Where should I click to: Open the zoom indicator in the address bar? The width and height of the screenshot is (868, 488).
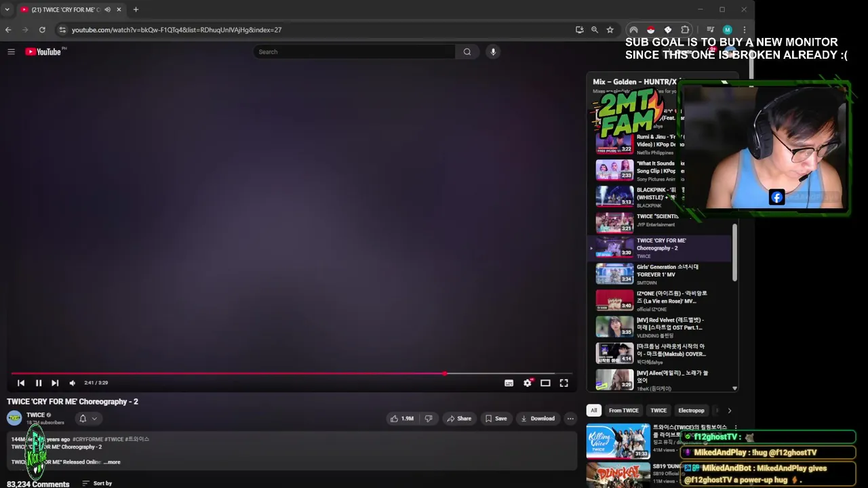click(595, 30)
